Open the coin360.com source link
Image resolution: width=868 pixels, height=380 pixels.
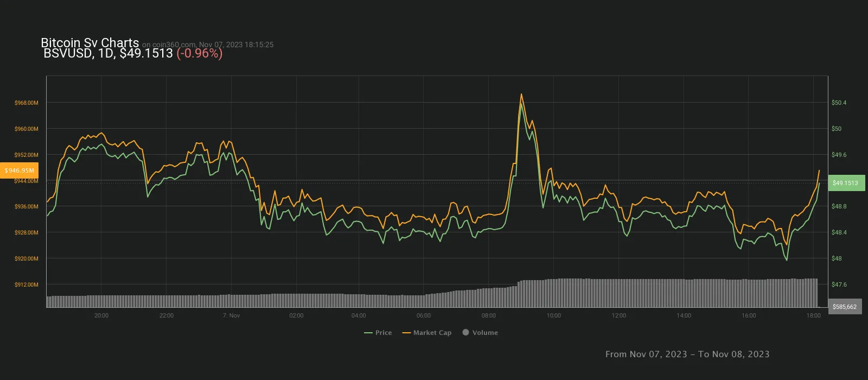pos(174,45)
